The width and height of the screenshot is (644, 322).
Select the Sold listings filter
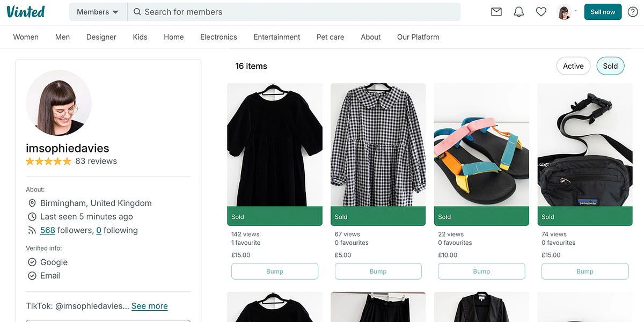click(610, 65)
